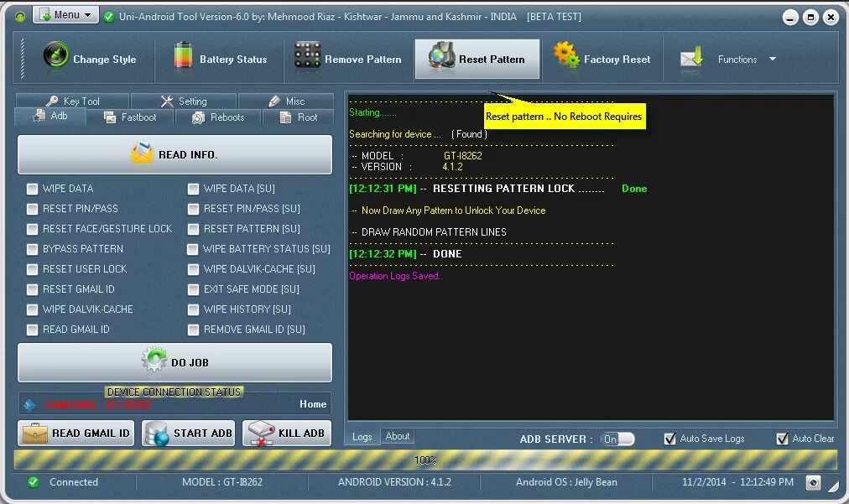Viewport: 849px width, 504px height.
Task: Click the Root tab icon
Action: 286,117
